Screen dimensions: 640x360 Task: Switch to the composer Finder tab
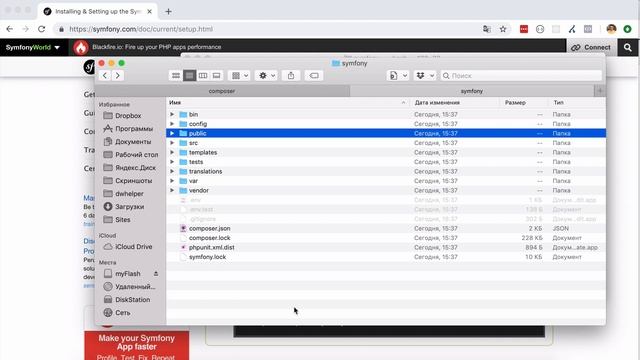222,91
